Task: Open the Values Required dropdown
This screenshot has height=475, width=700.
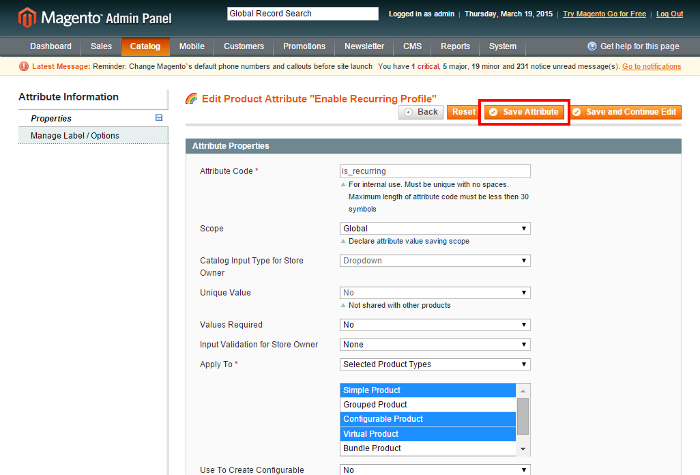Action: (x=435, y=325)
